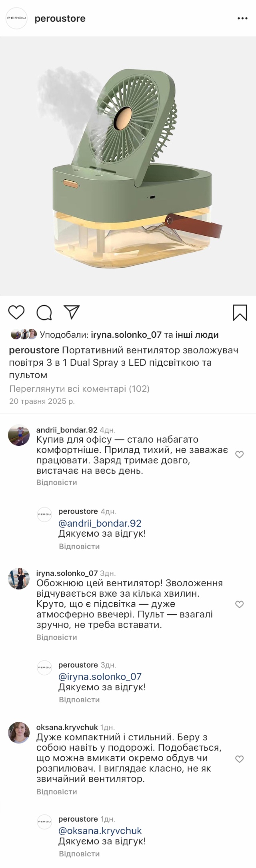Reply to andrii_bondar.92's comment

click(56, 482)
